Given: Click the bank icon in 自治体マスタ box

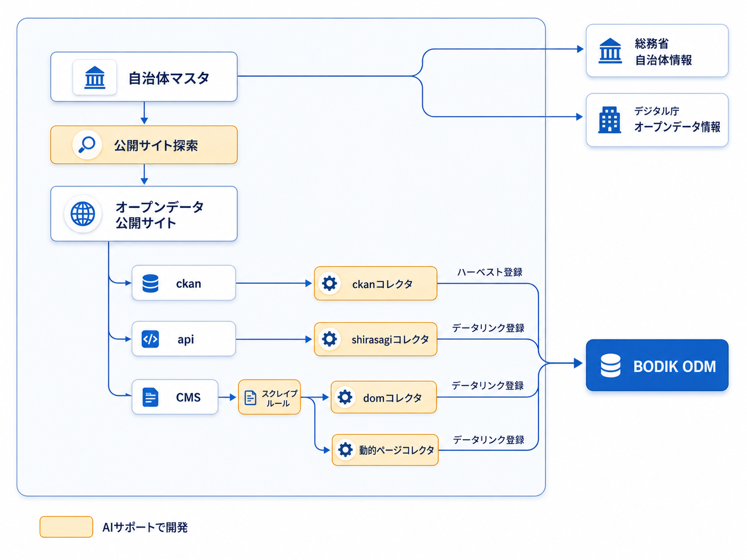Looking at the screenshot, I should click(95, 78).
